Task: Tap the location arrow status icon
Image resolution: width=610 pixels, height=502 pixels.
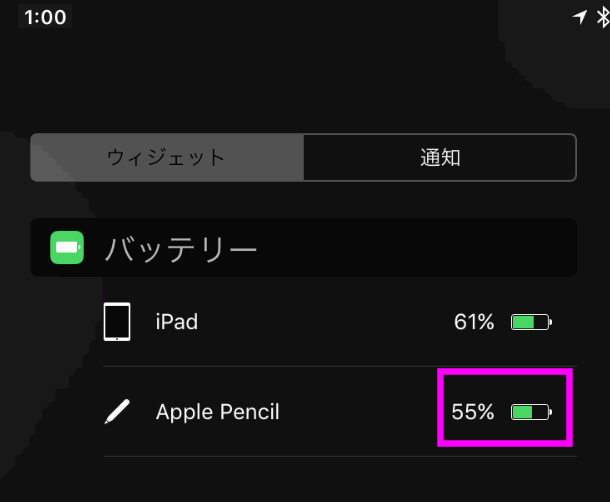Action: (x=580, y=18)
